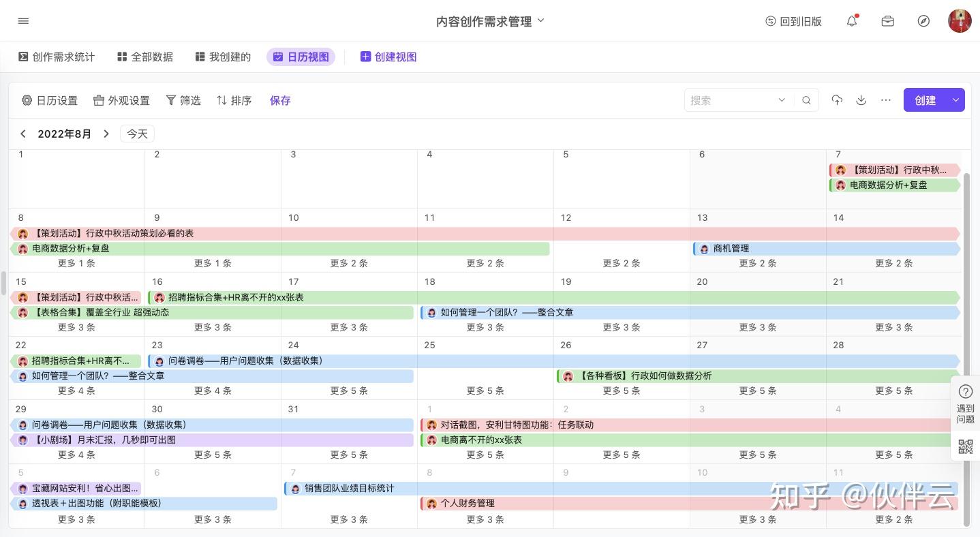Click the 今天 button

[138, 134]
